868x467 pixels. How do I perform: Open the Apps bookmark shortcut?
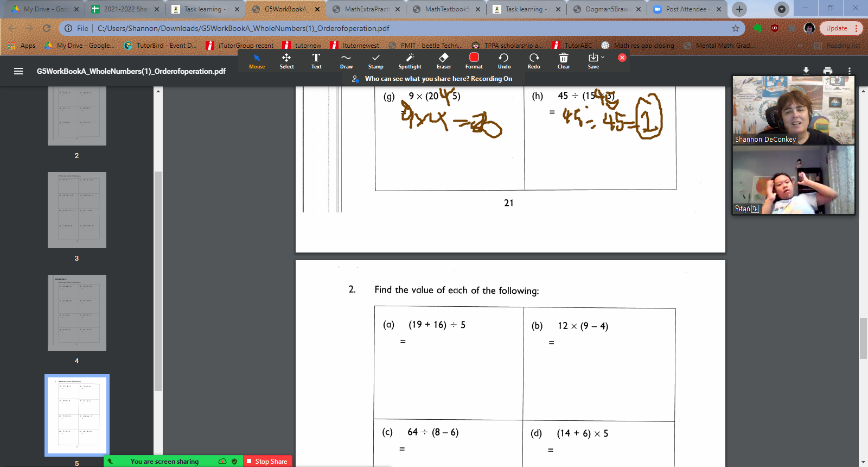coord(22,46)
